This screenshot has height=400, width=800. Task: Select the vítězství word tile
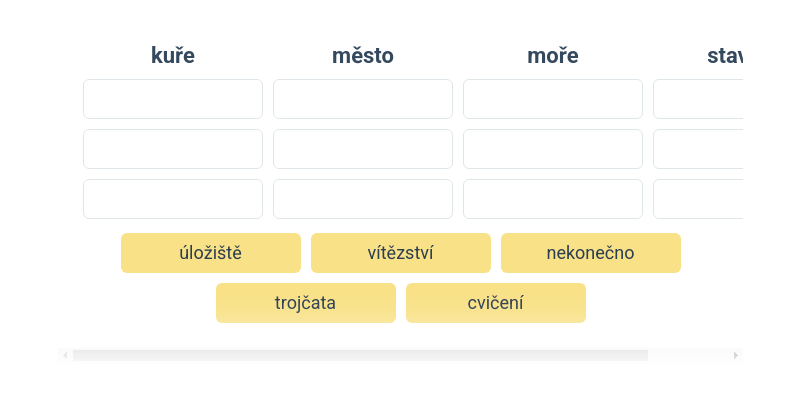tap(400, 253)
